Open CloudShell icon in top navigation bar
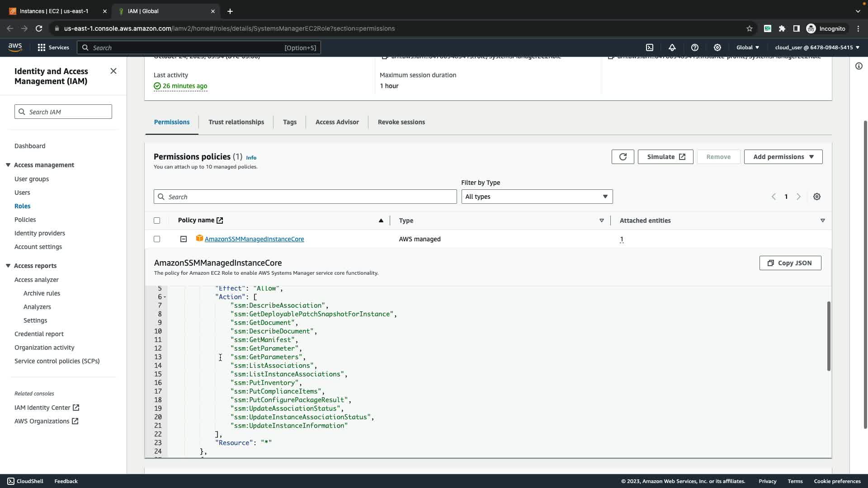The width and height of the screenshot is (868, 488). 650,47
